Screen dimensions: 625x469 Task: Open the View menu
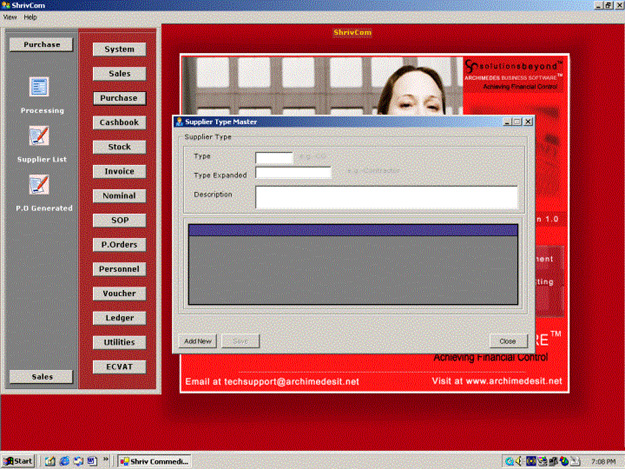pyautogui.click(x=10, y=18)
